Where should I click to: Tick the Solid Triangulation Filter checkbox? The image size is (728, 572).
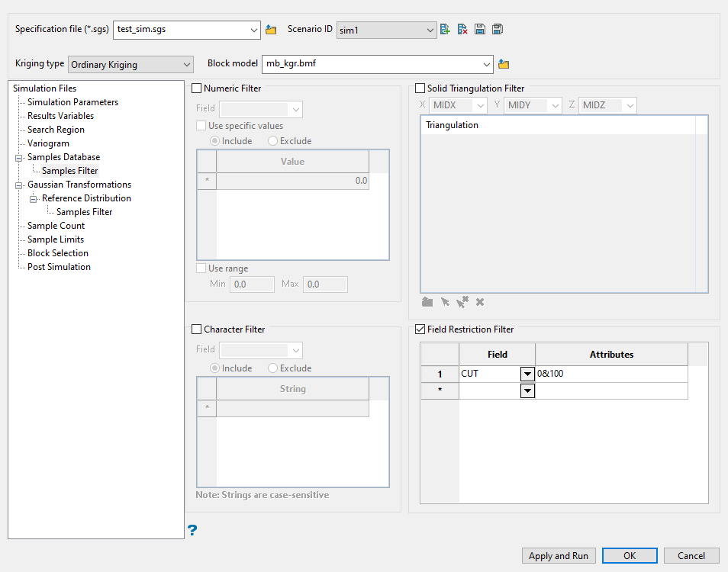(420, 88)
